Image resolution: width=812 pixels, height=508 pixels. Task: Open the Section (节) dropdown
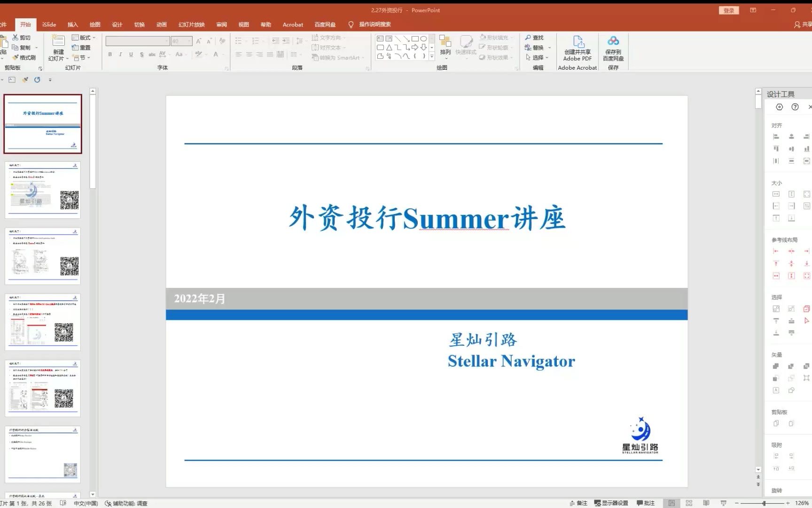point(82,57)
